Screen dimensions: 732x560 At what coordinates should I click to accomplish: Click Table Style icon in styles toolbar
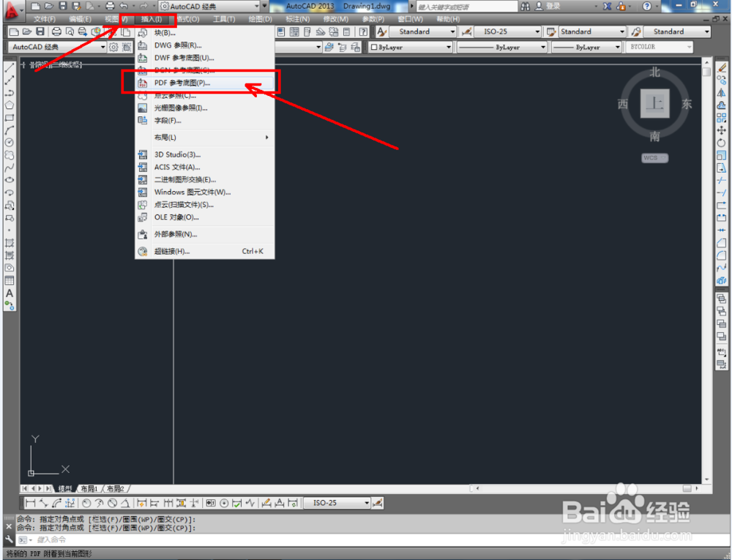click(x=551, y=31)
